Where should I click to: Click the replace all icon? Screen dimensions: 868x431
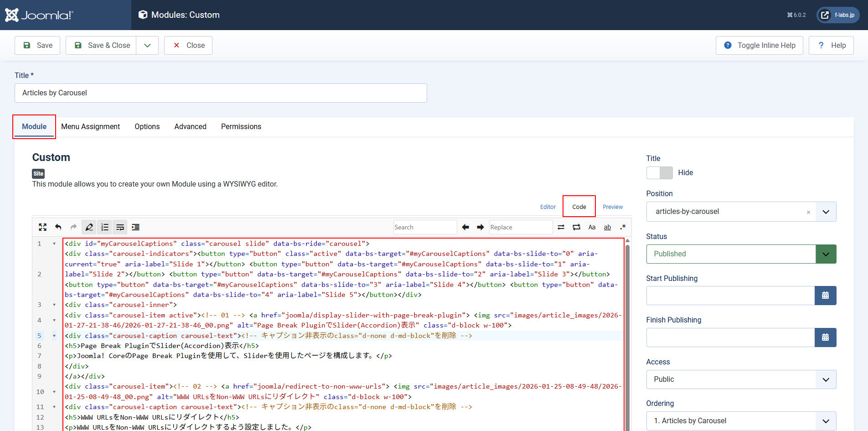pos(577,227)
